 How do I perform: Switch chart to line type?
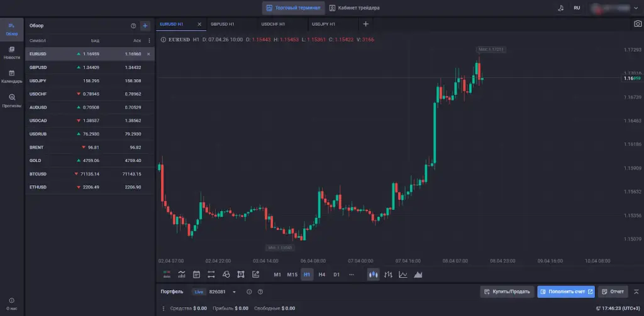[403, 275]
